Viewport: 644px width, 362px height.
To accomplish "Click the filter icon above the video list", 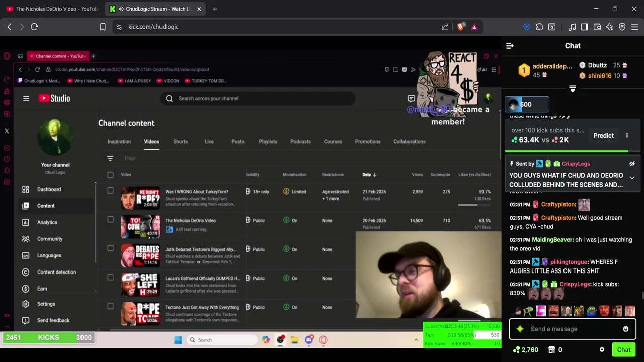I will [110, 158].
